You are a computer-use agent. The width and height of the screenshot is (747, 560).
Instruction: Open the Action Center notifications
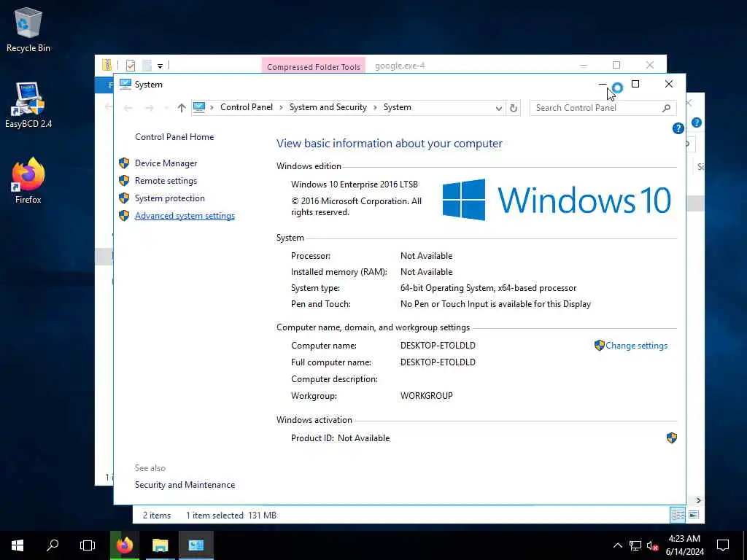723,545
